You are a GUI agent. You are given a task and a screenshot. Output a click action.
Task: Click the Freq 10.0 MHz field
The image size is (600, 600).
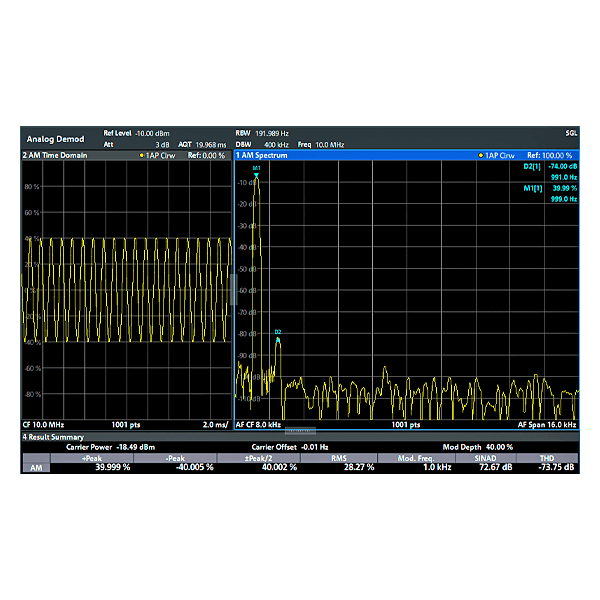(x=320, y=145)
